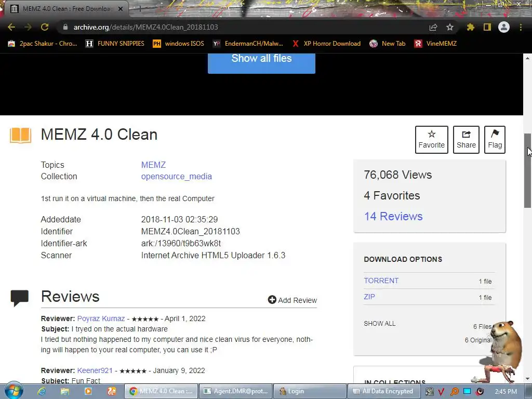This screenshot has height=399, width=532.
Task: Choose the ZIP download option
Action: tap(369, 297)
